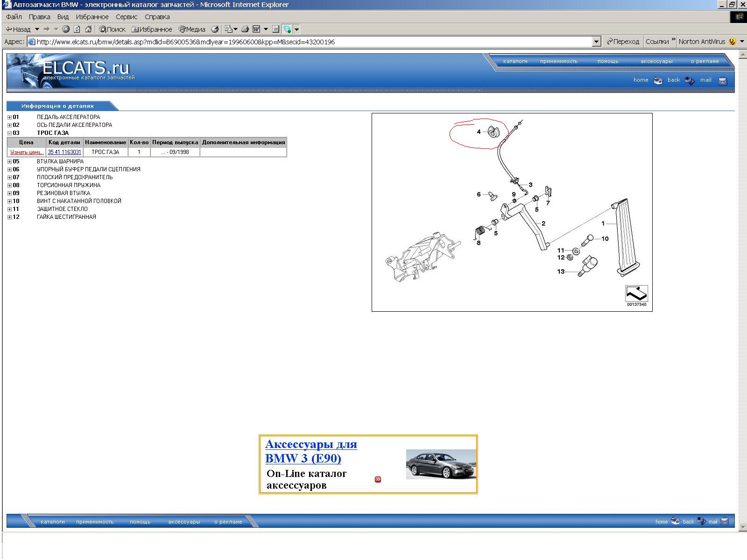Click the Forward arrow toolbar button
747x560 pixels.
(x=47, y=29)
